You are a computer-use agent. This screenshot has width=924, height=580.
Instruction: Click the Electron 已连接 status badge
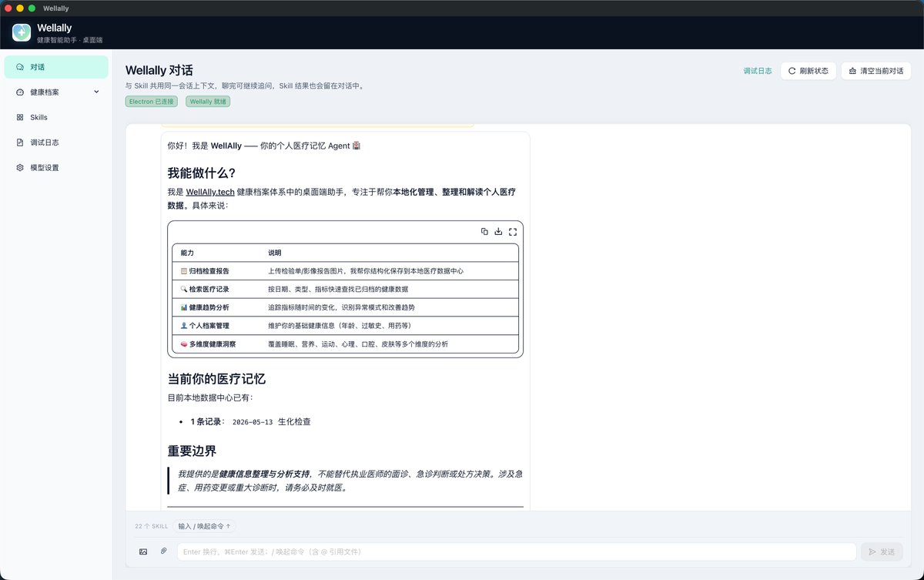click(x=152, y=101)
